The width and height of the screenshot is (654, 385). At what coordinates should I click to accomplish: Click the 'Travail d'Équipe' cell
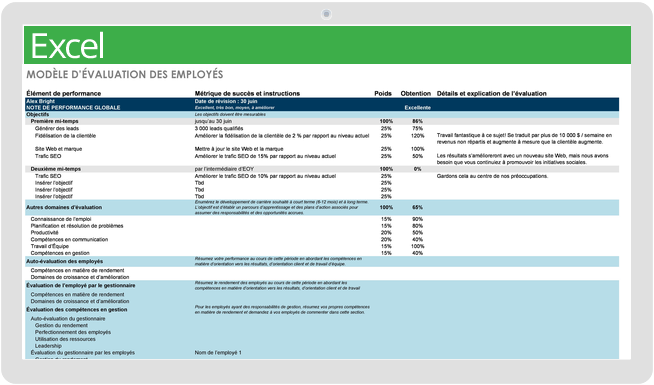click(50, 246)
